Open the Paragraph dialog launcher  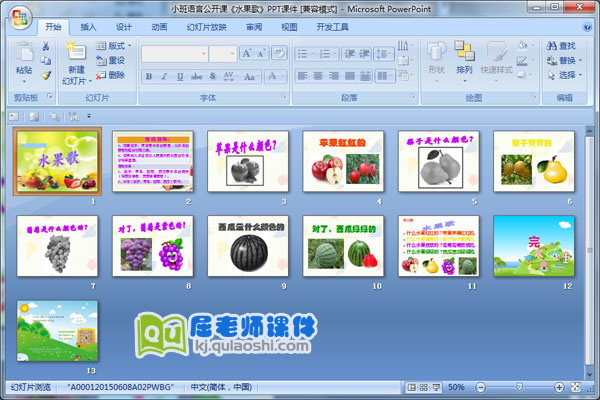click(412, 96)
